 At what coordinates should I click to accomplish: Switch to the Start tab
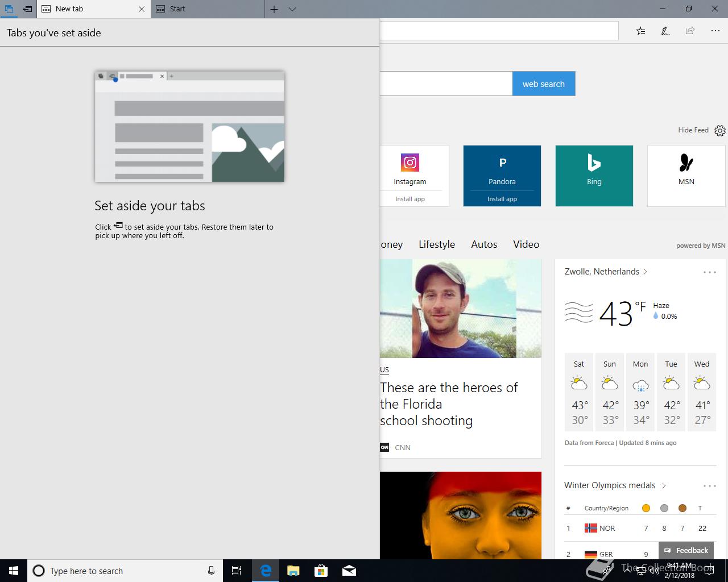[208, 9]
